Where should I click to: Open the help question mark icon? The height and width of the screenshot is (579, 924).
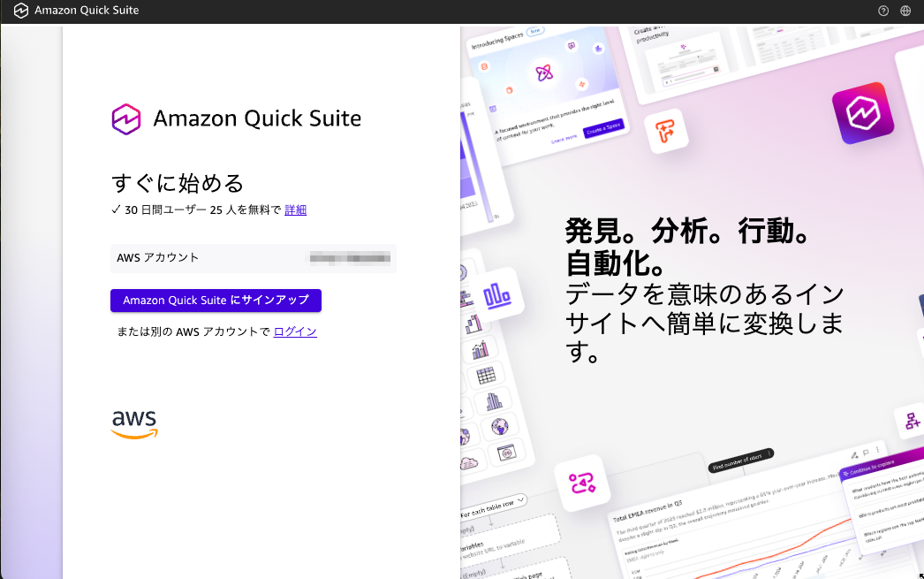click(x=883, y=11)
